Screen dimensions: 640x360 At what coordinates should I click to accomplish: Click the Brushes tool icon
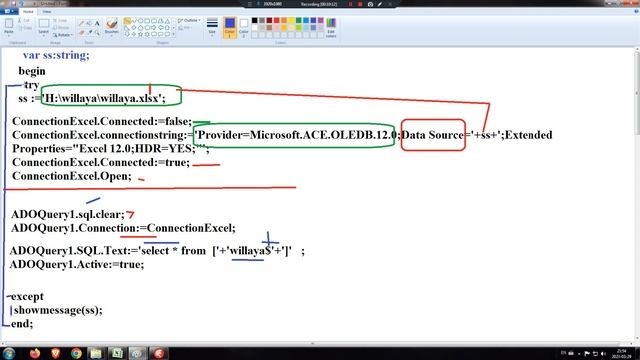(111, 23)
